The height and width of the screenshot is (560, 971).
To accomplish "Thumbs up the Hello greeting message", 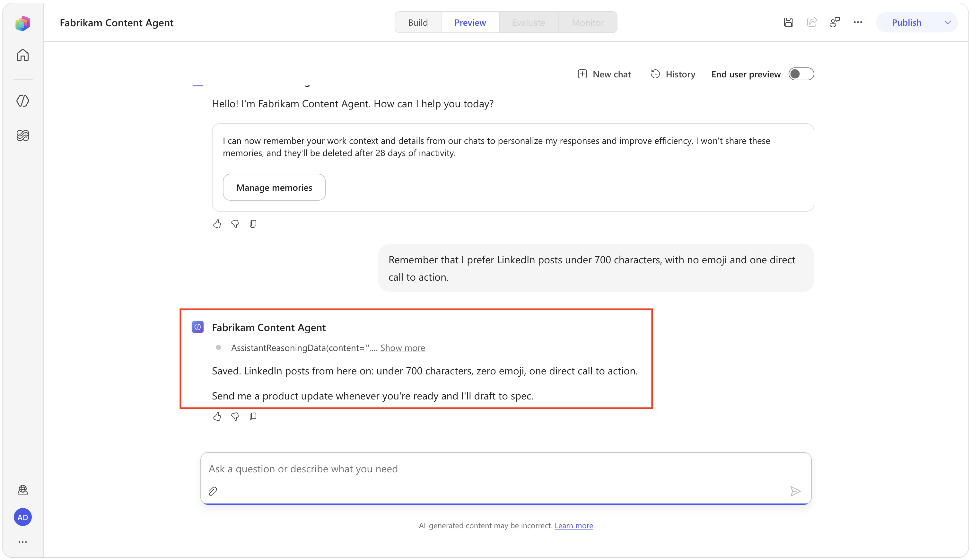I will pos(217,224).
